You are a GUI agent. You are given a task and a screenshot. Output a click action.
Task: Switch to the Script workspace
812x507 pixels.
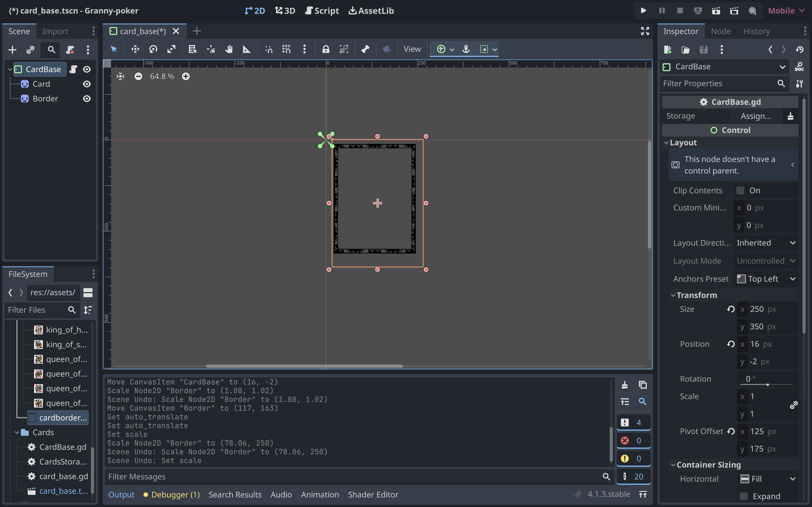click(x=322, y=11)
